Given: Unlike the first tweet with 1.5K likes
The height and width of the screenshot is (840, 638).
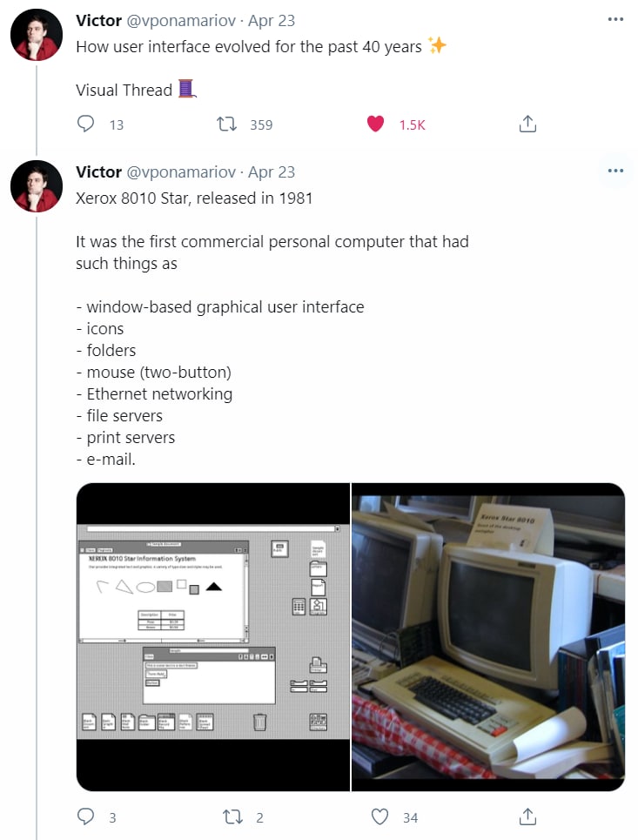Looking at the screenshot, I should click(375, 124).
